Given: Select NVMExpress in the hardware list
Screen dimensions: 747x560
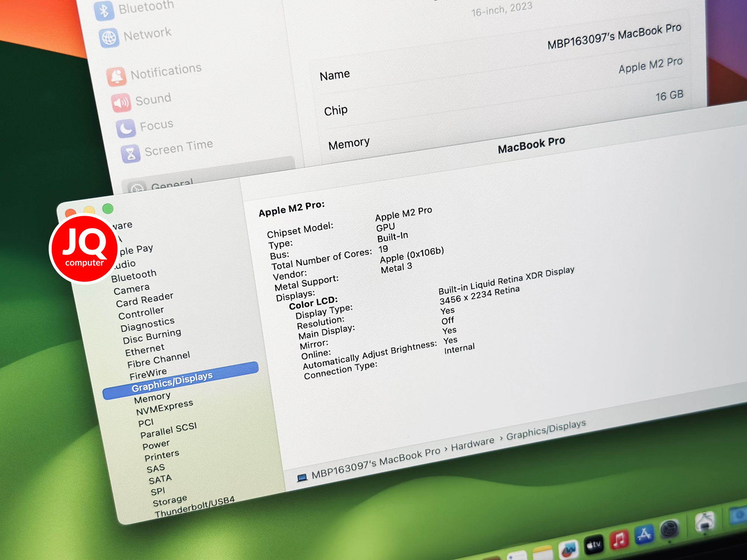Looking at the screenshot, I should coord(165,408).
